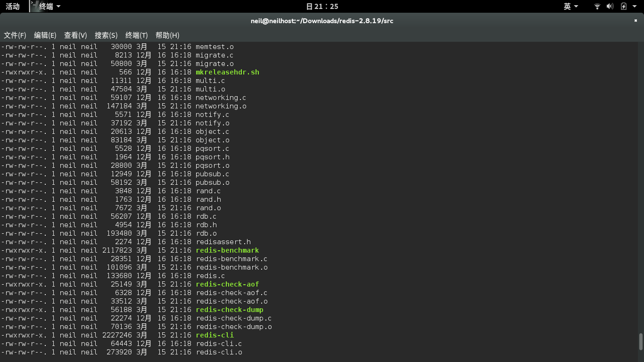This screenshot has height=362, width=644.
Task: Click the Wi-Fi status icon
Action: pos(597,6)
